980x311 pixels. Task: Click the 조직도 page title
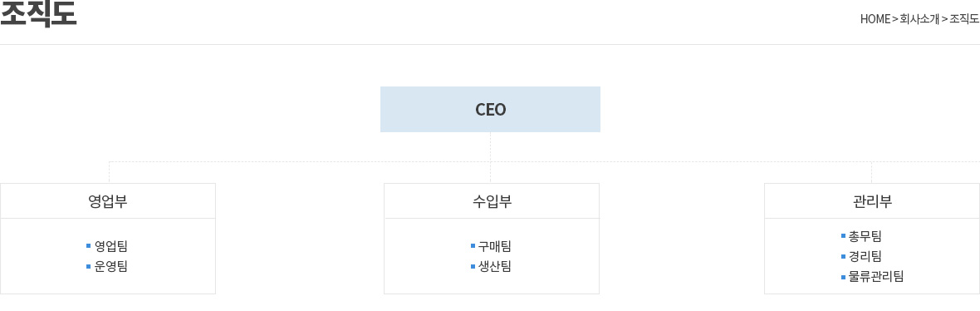[38, 14]
